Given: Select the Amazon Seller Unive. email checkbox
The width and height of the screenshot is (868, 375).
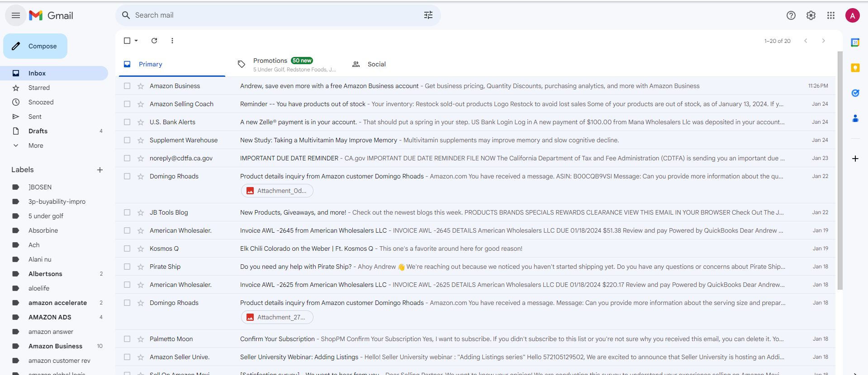Looking at the screenshot, I should pos(127,357).
